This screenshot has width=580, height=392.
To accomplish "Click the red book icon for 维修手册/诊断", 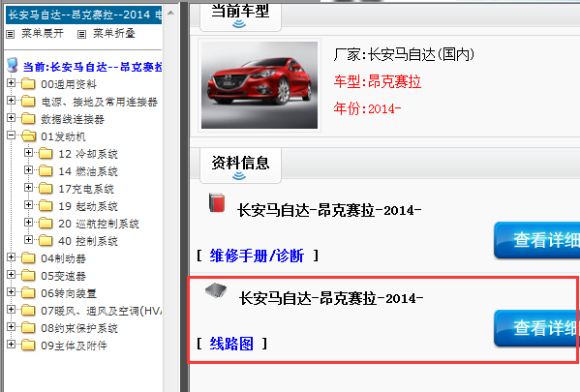I will coord(217,202).
